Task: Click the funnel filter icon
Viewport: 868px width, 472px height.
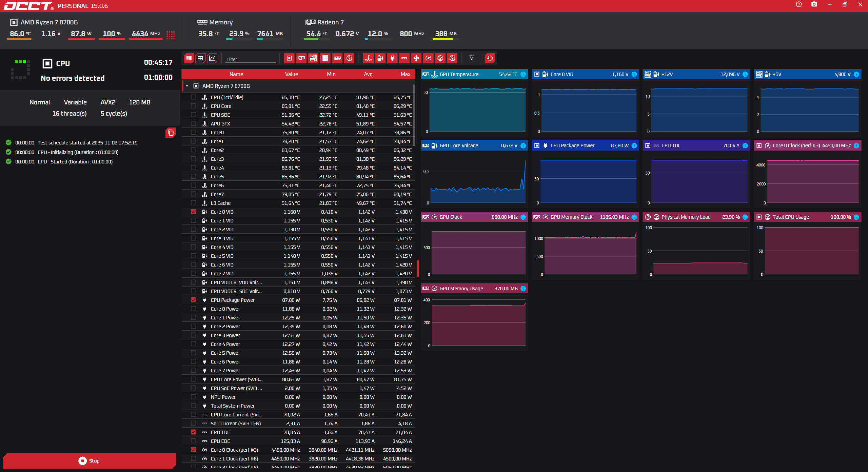Action: (x=471, y=58)
